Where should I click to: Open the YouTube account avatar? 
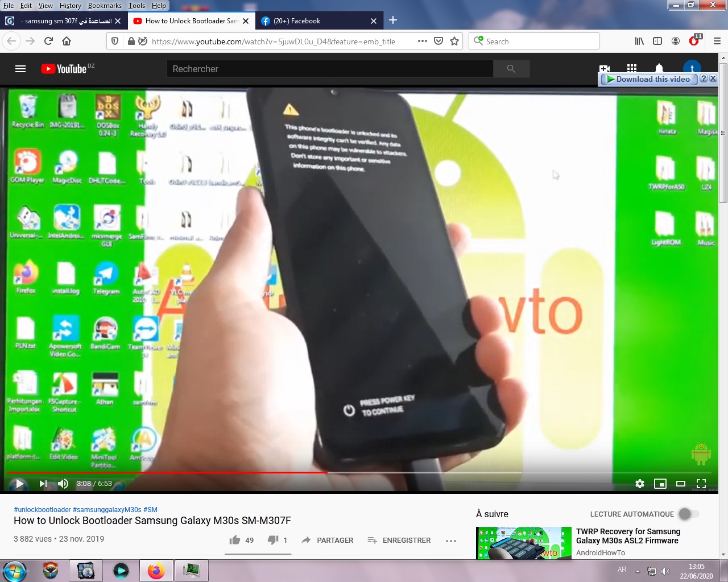(692, 67)
